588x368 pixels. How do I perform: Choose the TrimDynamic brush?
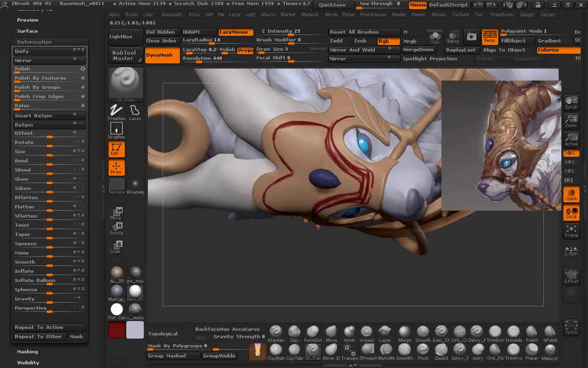coord(495,333)
